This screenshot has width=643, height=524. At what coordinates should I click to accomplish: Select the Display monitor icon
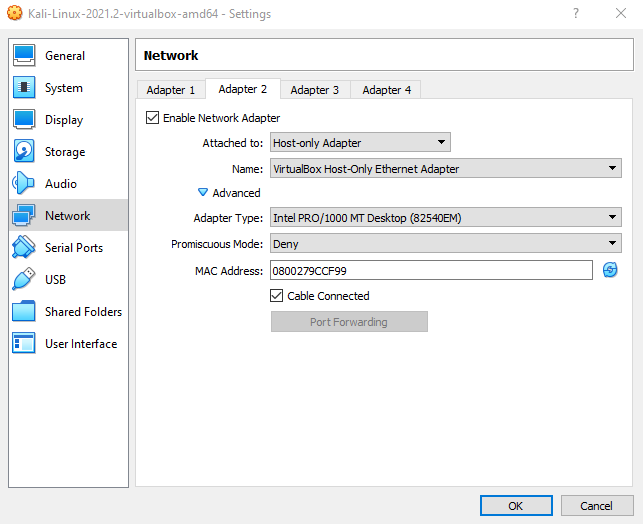point(25,120)
